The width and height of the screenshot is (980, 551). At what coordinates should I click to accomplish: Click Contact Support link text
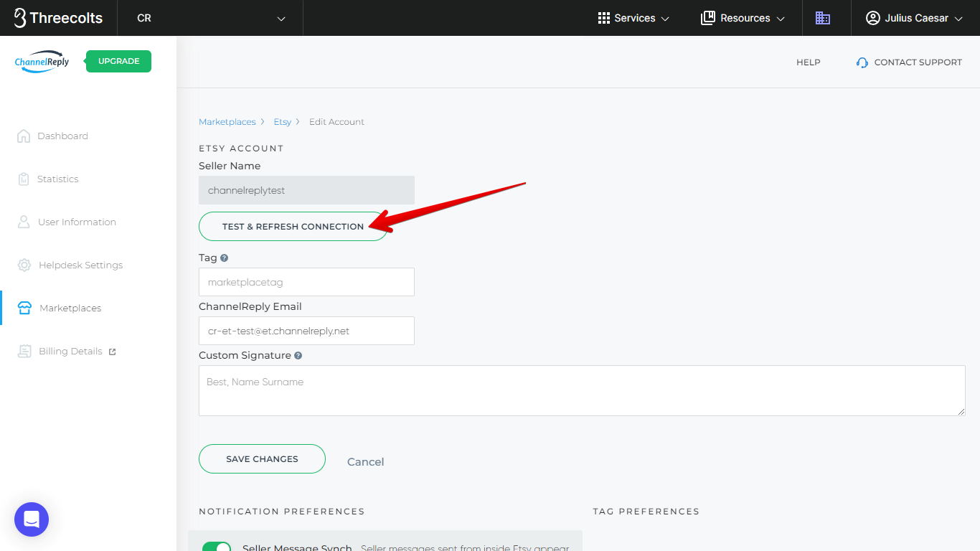coord(918,62)
